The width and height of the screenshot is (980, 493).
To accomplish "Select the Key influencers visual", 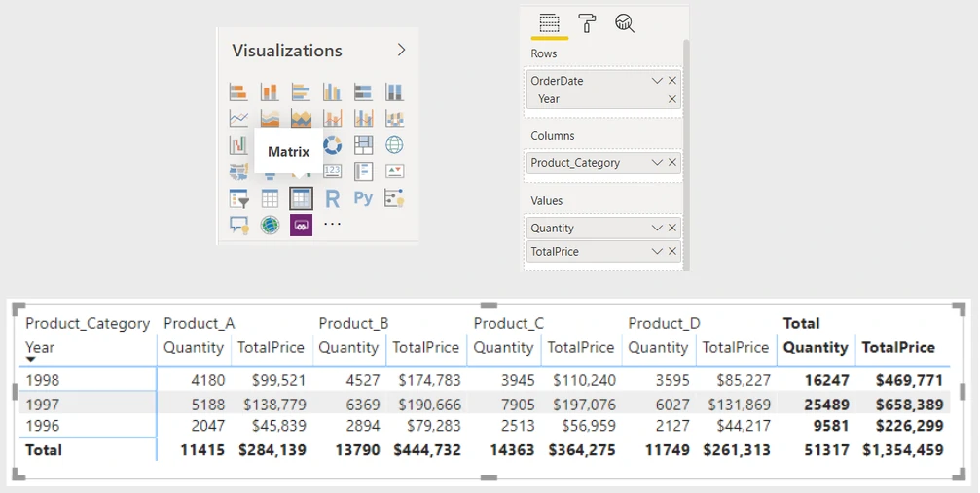I will [x=394, y=198].
